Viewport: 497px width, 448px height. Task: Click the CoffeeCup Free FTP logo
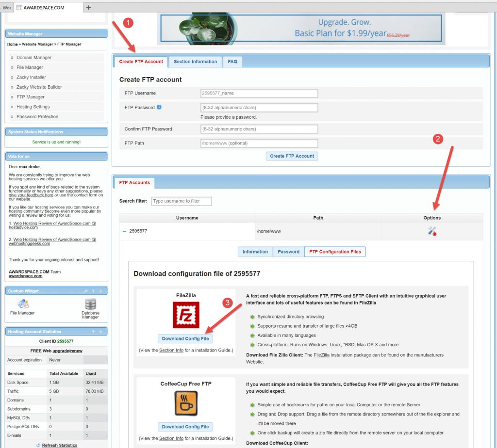(x=186, y=403)
